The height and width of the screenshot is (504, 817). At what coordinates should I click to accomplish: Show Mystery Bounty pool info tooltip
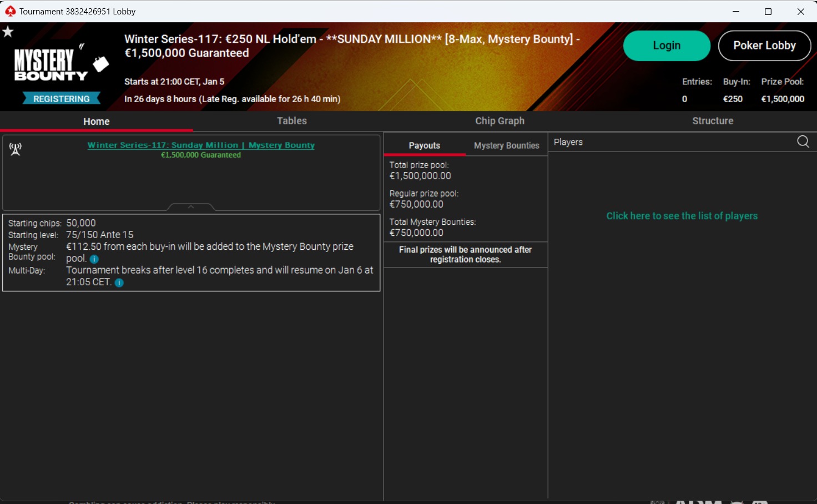(94, 259)
